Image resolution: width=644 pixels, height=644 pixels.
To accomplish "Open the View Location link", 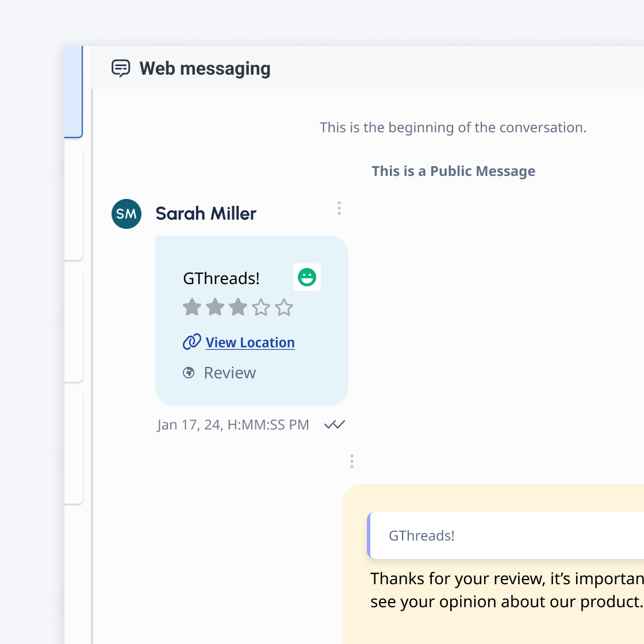I will tap(250, 342).
